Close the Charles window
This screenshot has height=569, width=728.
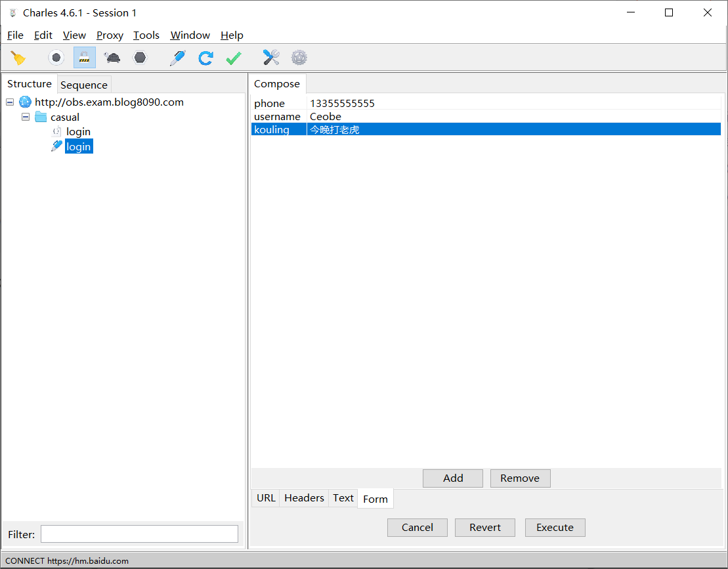(x=707, y=12)
